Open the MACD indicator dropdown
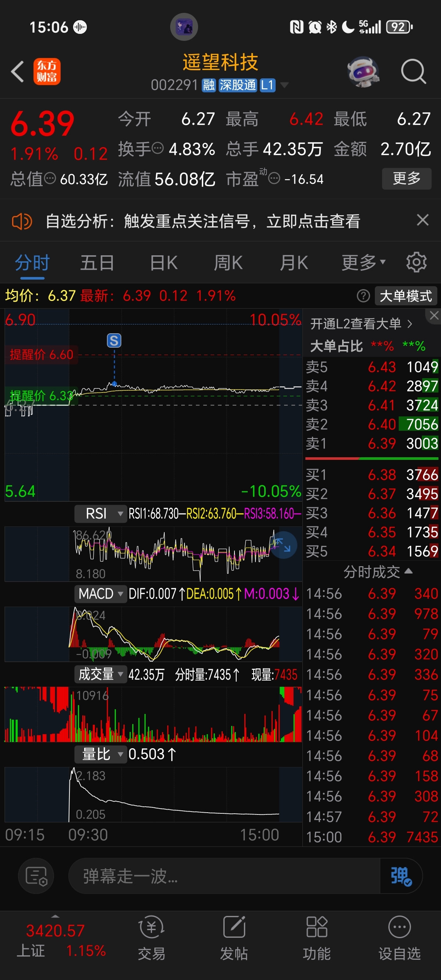Image resolution: width=441 pixels, height=980 pixels. point(100,594)
